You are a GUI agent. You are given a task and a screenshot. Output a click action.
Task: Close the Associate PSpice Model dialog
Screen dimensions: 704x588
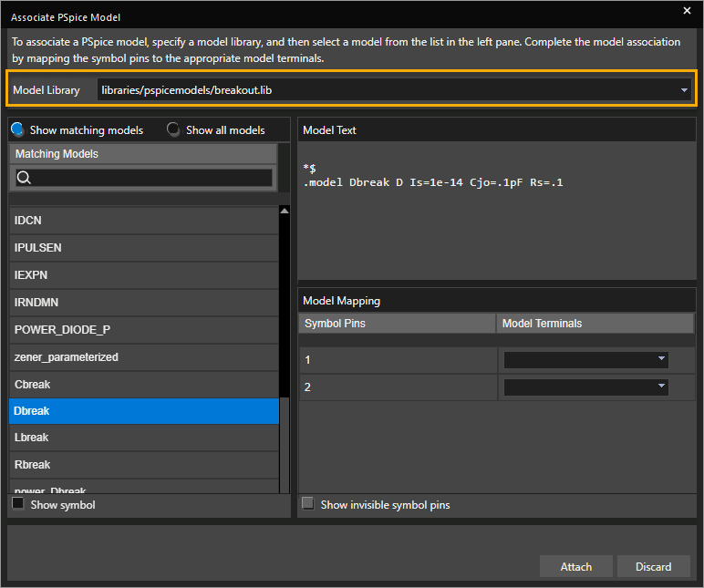[687, 10]
